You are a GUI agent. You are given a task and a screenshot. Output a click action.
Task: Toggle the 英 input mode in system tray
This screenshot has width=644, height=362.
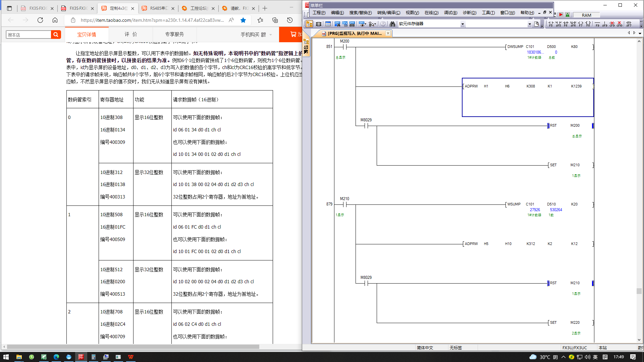(595, 357)
